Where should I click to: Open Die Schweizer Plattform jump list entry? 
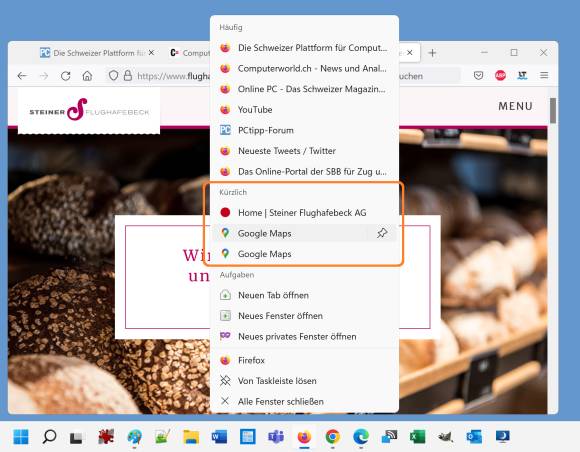[304, 48]
